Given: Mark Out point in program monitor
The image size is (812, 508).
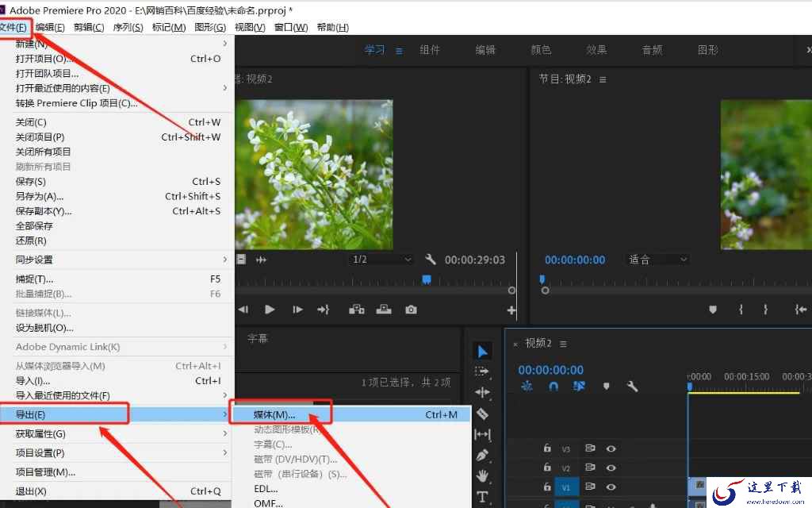Looking at the screenshot, I should tap(765, 310).
